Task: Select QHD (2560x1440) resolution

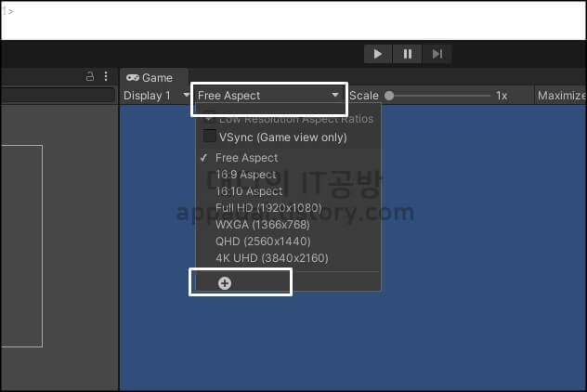Action: tap(288, 242)
